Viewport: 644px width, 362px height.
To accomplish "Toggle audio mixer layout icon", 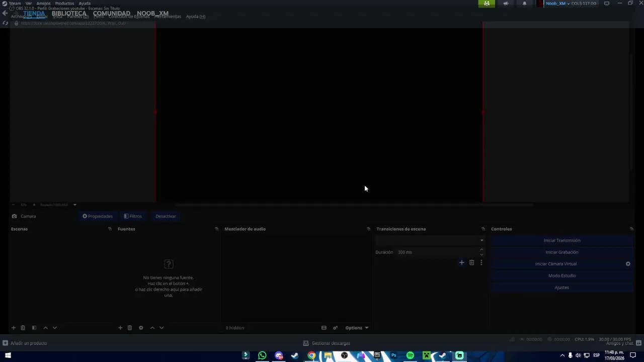I will click(324, 328).
